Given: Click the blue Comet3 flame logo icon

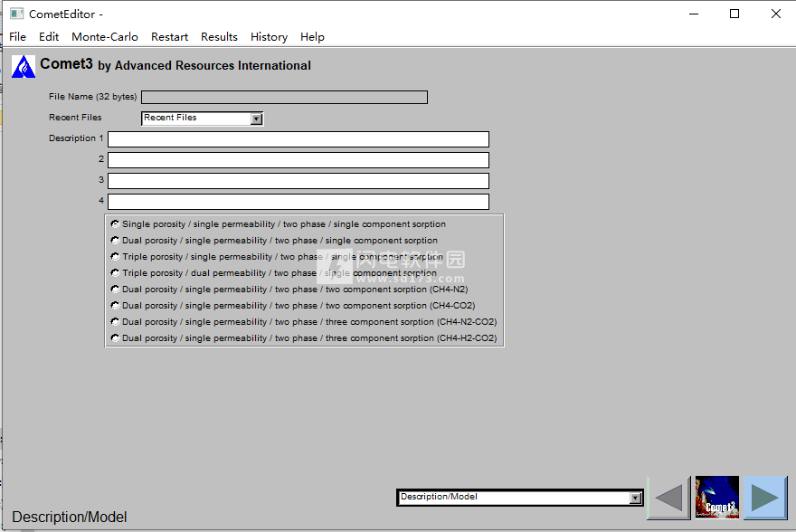Looking at the screenshot, I should coord(24,67).
